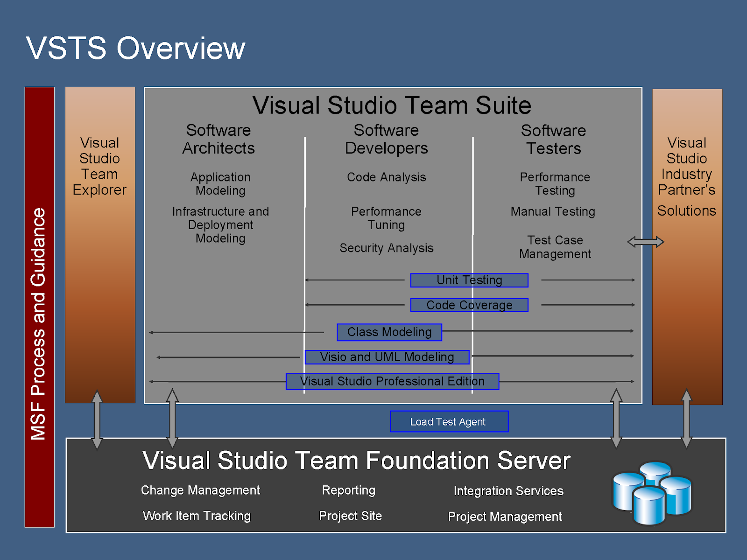Click the database cylinders icon
This screenshot has height=560, width=747.
(652, 493)
